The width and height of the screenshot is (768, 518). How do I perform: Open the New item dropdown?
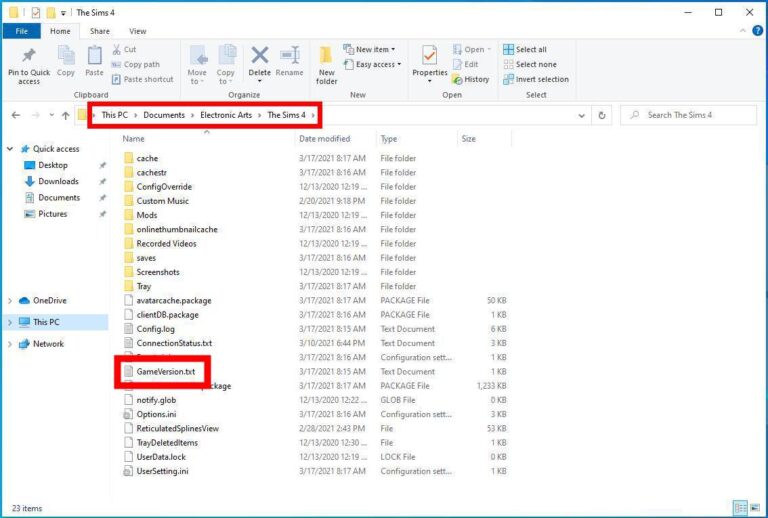pyautogui.click(x=369, y=49)
